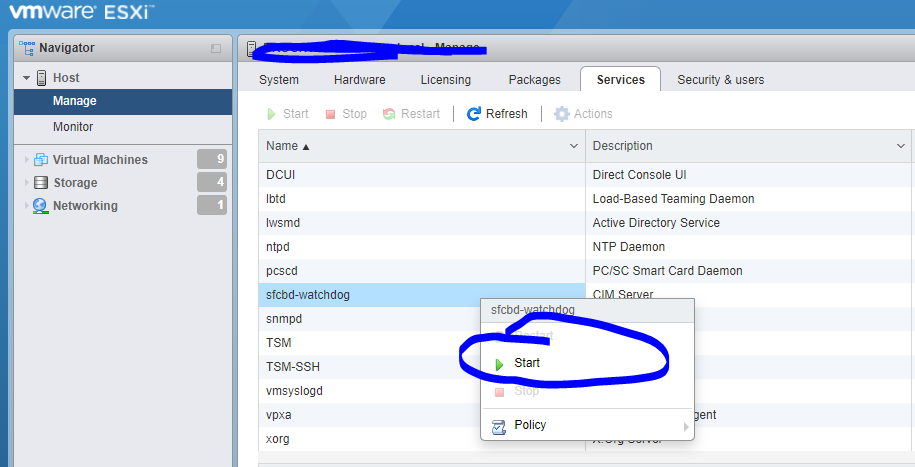Click the blue Refresh icon
Screen dimensions: 915x467
[474, 114]
